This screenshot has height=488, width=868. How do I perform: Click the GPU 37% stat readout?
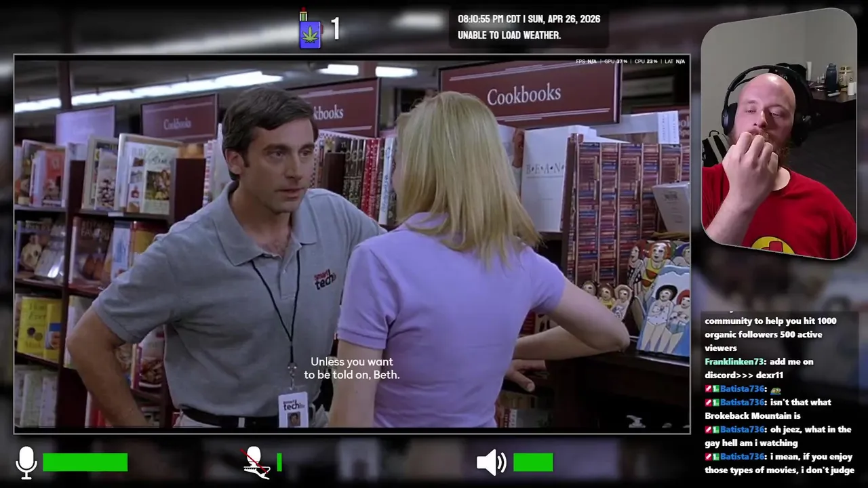(x=616, y=62)
